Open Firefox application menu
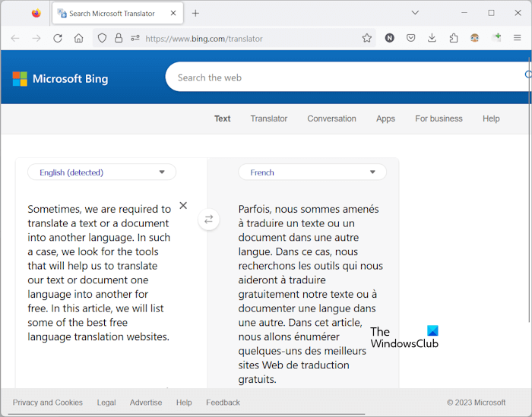 coord(518,38)
